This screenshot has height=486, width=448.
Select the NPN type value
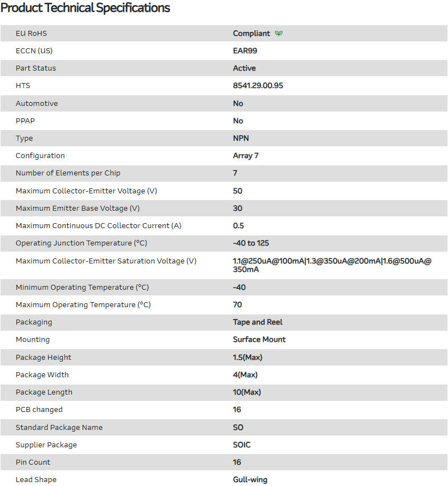pos(241,138)
